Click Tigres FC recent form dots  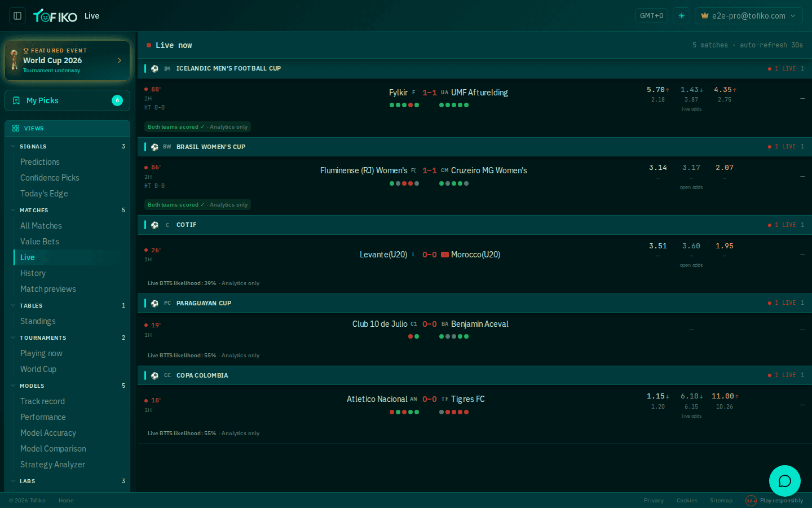tap(454, 412)
